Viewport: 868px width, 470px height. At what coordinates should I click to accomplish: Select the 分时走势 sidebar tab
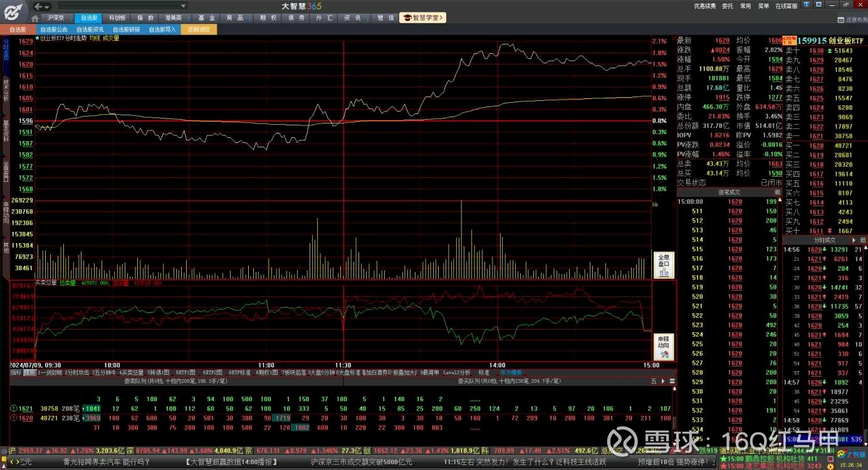(6, 50)
